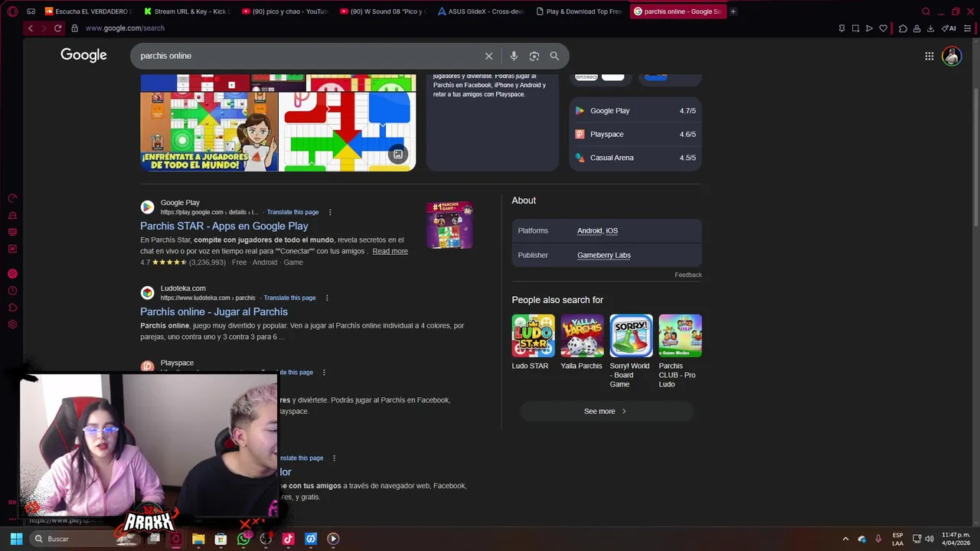Open the image gallery icon on Parchís picture
This screenshot has height=551, width=980.
click(x=398, y=155)
